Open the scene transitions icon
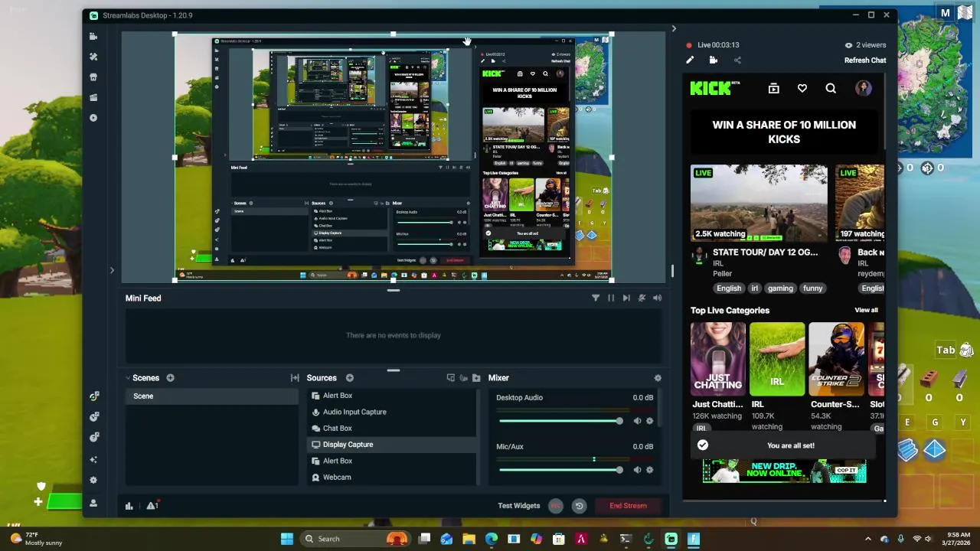This screenshot has width=980, height=551. pos(295,378)
